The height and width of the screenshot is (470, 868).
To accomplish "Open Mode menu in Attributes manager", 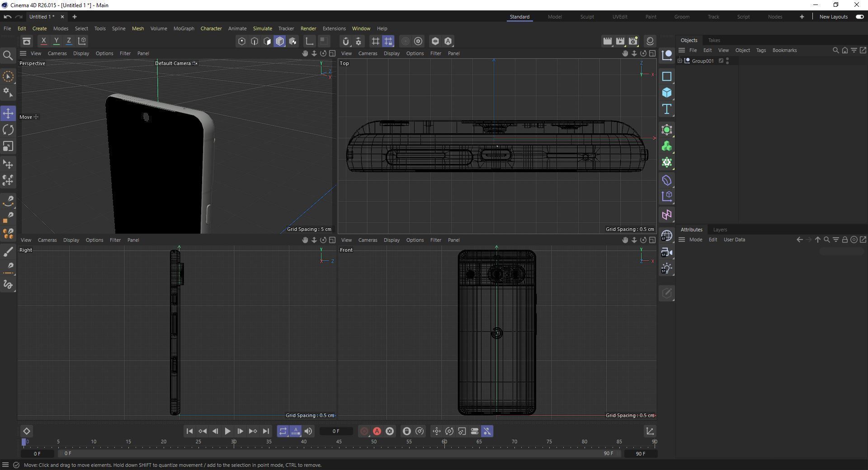I will point(695,240).
